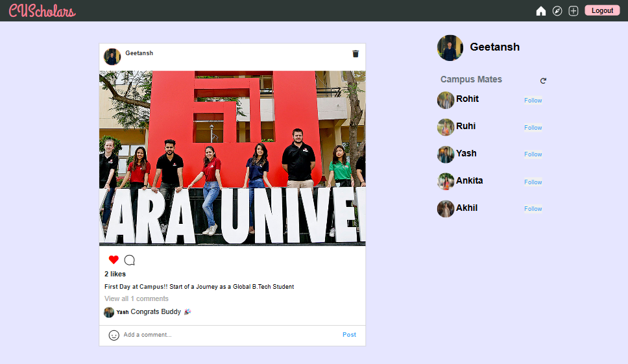Unlike the post with red heart
The image size is (628, 364).
click(114, 260)
